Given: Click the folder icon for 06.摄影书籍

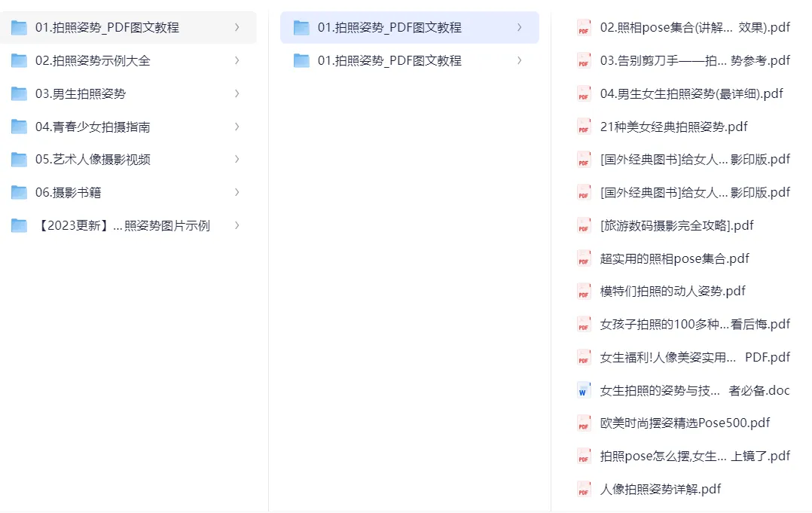Looking at the screenshot, I should click(19, 193).
